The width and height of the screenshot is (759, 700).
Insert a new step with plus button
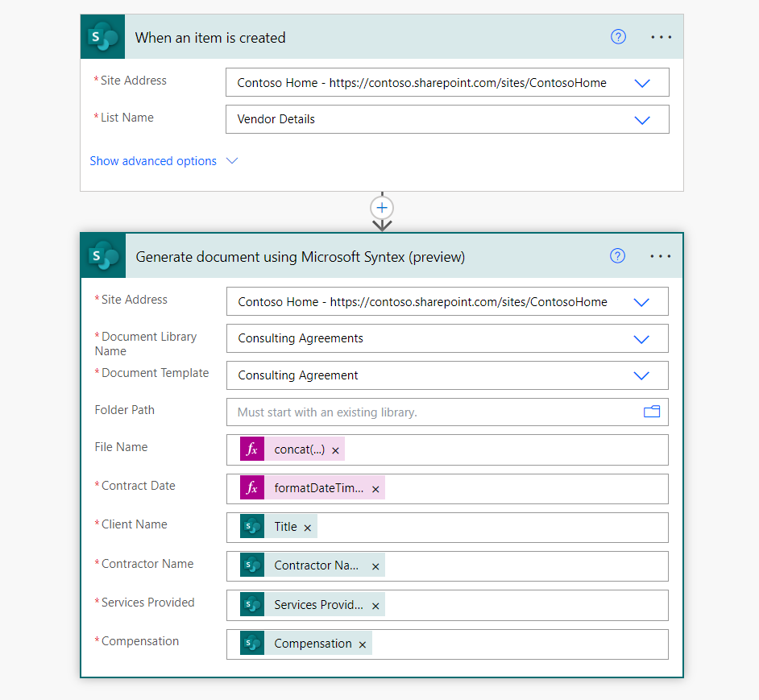[382, 208]
